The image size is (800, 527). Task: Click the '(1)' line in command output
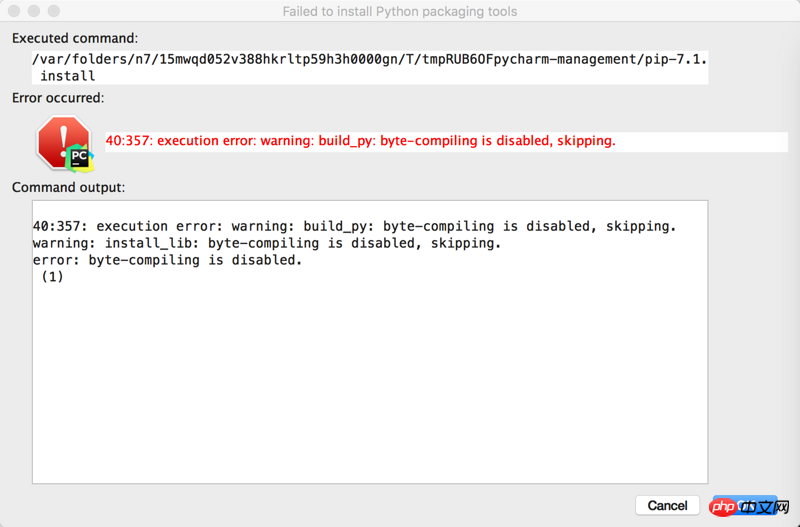(52, 277)
